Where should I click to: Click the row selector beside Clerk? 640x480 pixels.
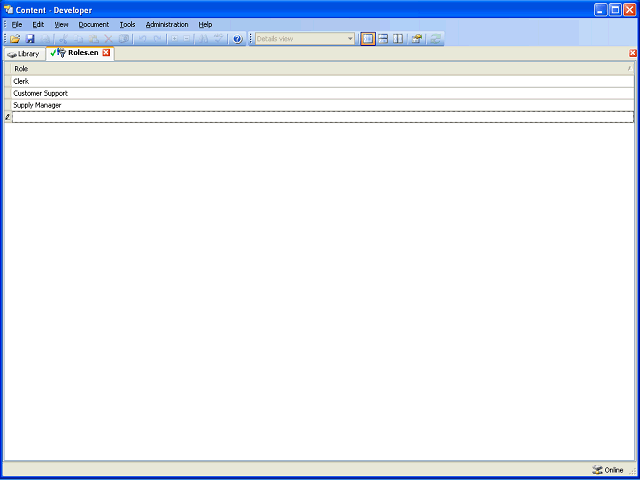pos(8,81)
